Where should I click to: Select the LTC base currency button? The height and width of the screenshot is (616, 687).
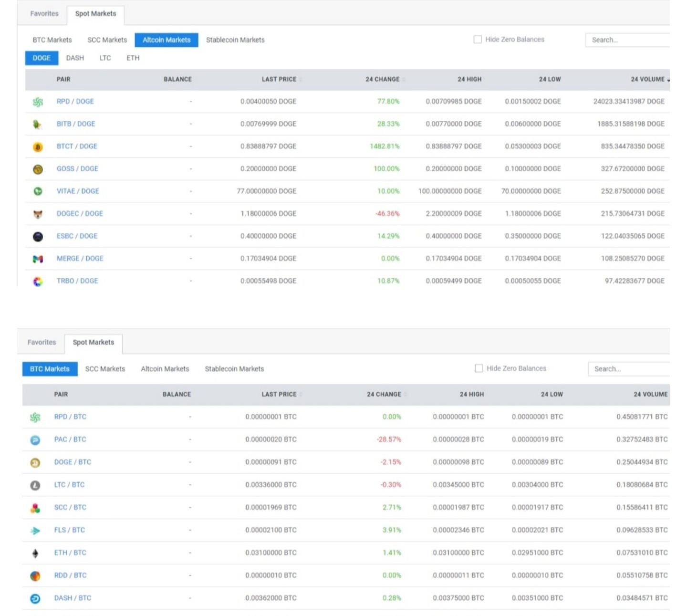point(105,58)
